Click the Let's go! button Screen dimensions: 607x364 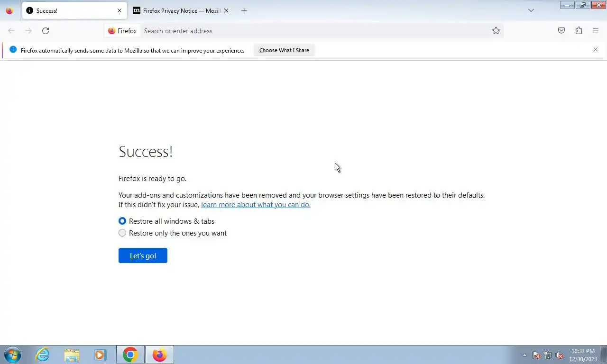pyautogui.click(x=143, y=255)
